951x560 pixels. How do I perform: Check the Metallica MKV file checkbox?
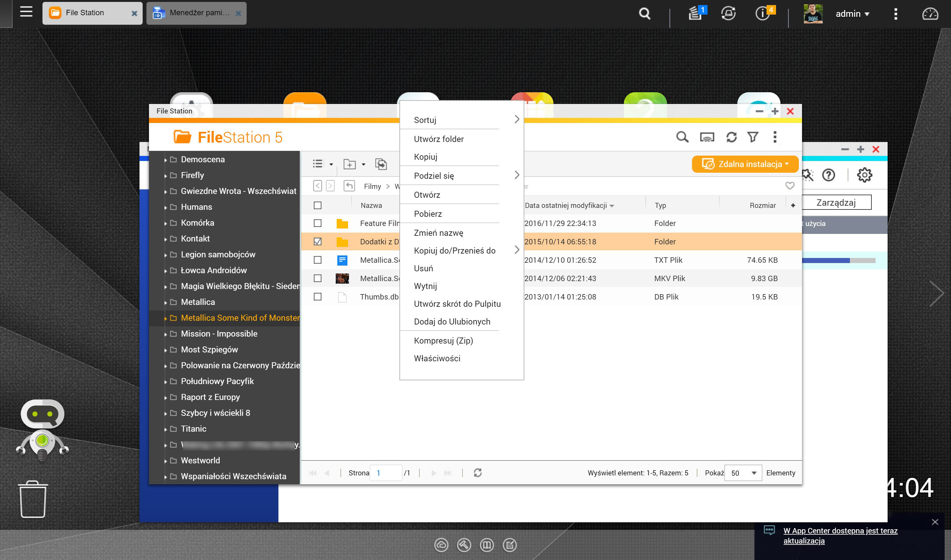(x=318, y=279)
